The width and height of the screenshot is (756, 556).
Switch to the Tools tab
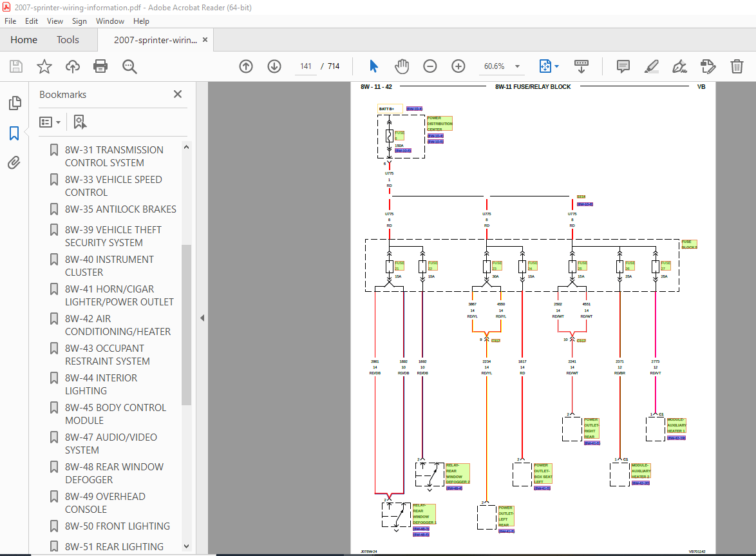tap(68, 40)
